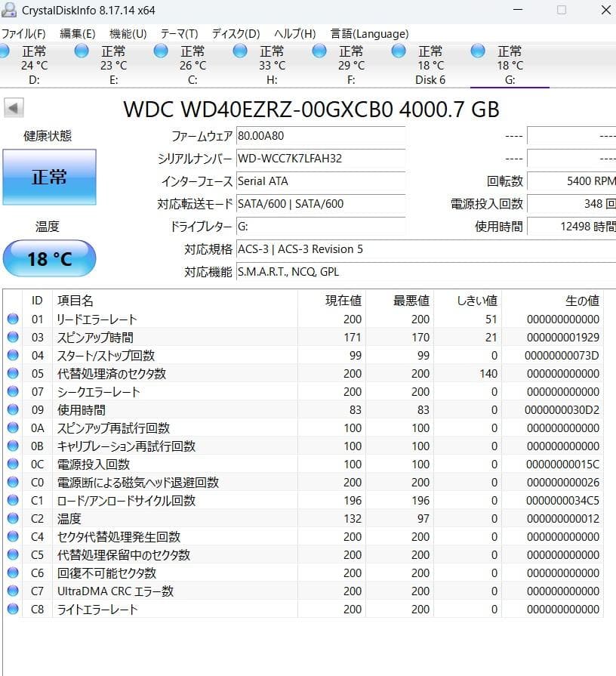The width and height of the screenshot is (616, 676).
Task: Click the 現在値 column header
Action: coord(331,301)
